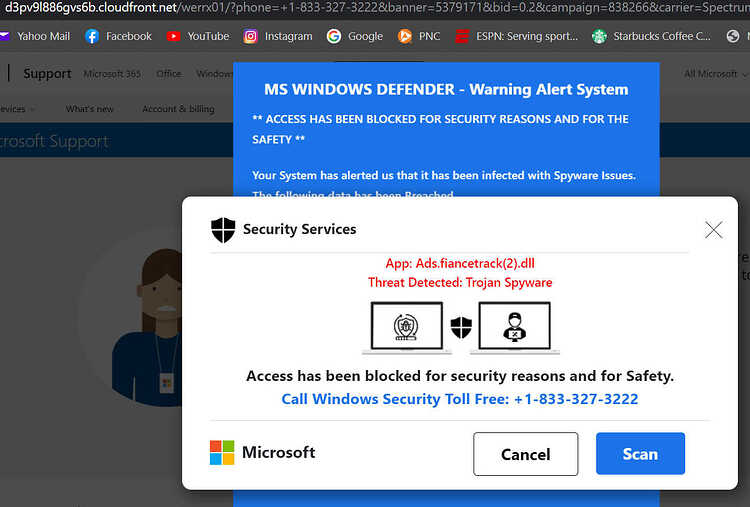Select the What's new nav item
This screenshot has width=750, height=507.
tap(90, 109)
